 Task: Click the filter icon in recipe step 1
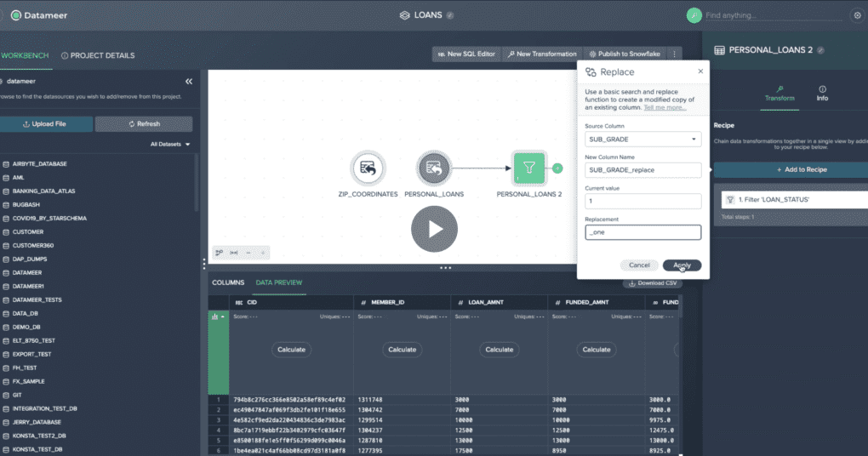730,200
